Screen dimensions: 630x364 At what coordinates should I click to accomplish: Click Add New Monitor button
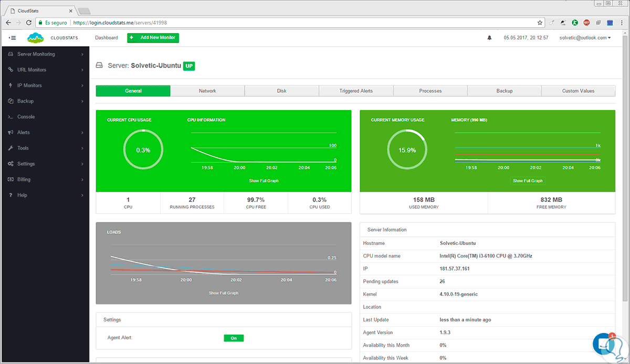pos(153,38)
